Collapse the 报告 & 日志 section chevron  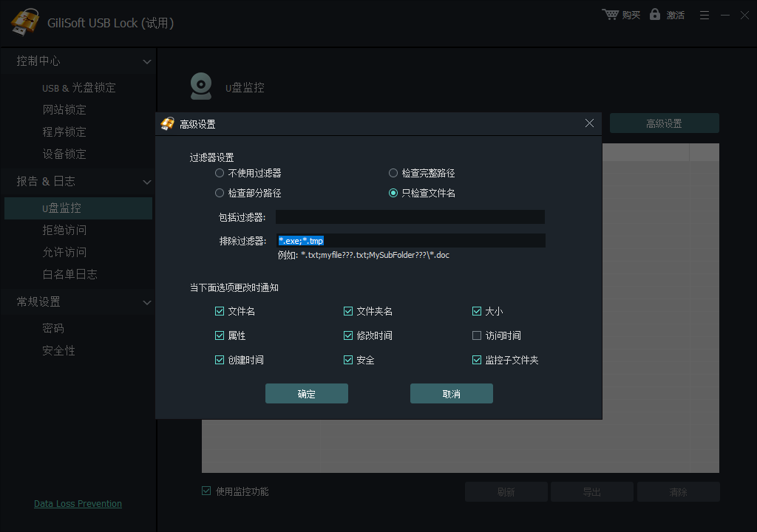[x=147, y=182]
